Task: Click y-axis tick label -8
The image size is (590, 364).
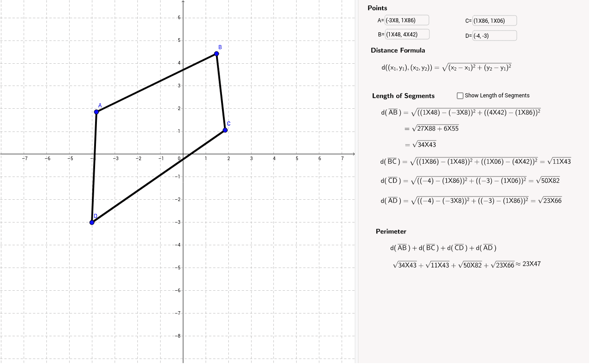Action: point(178,336)
